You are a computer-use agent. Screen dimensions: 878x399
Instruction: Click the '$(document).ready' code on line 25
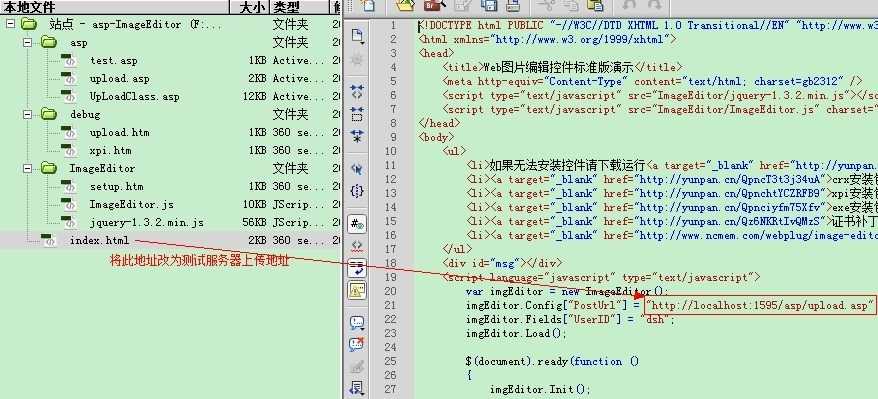pos(552,362)
